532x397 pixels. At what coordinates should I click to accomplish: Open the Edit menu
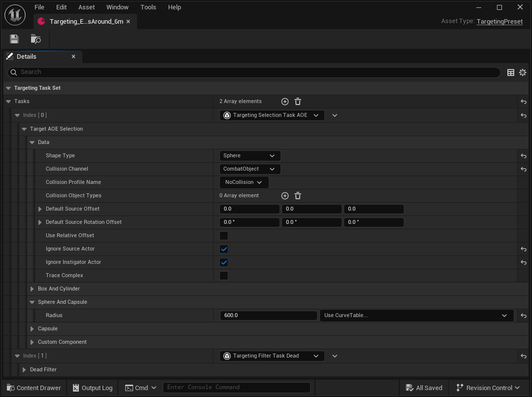(62, 7)
